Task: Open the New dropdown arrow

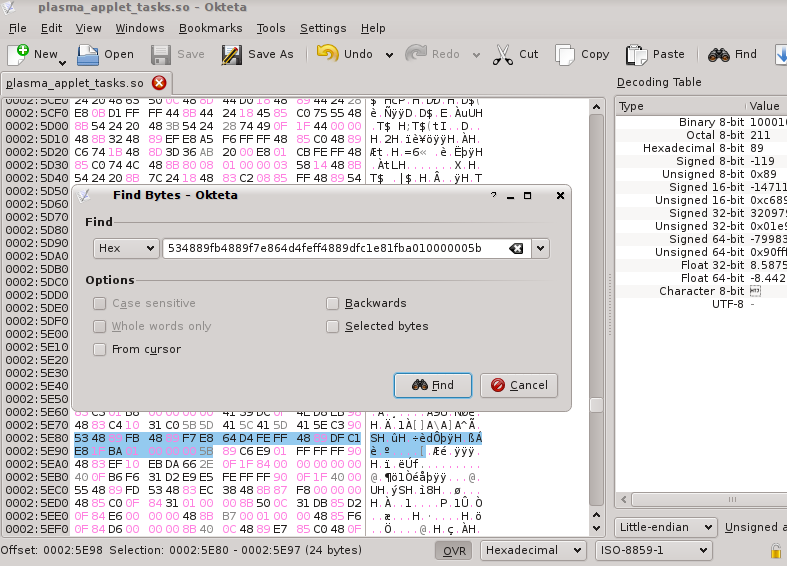Action: coord(62,63)
